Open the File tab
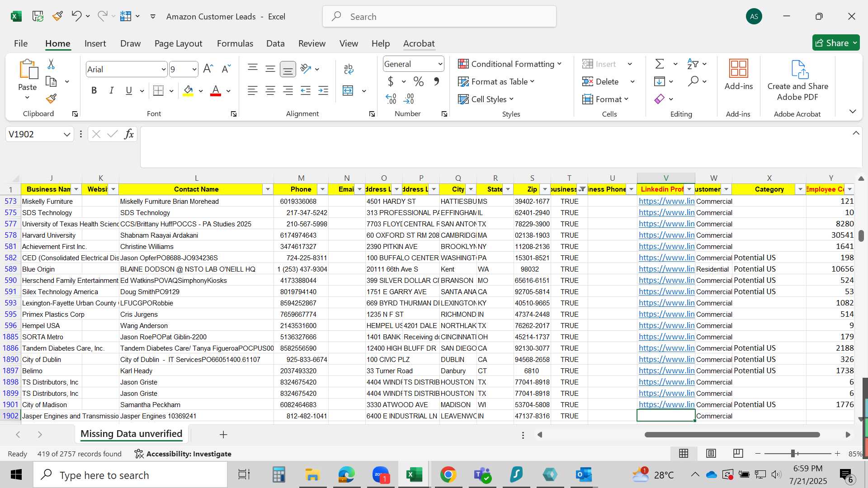868x488 pixels. [x=21, y=43]
